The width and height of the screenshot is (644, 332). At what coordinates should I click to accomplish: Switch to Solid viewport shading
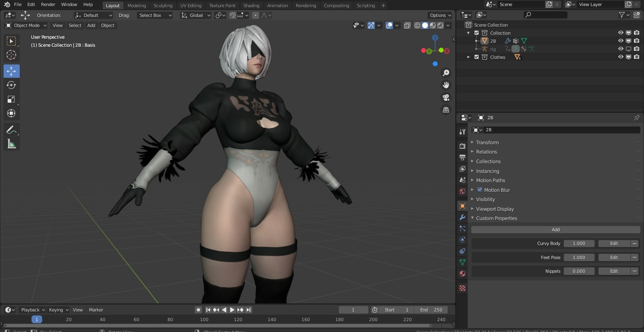[425, 25]
